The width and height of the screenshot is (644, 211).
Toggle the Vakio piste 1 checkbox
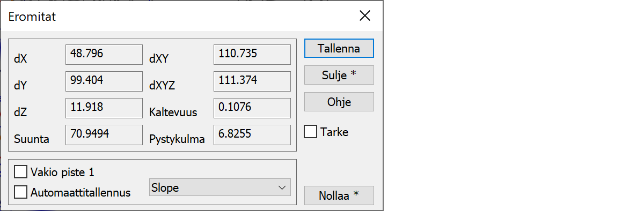point(21,172)
